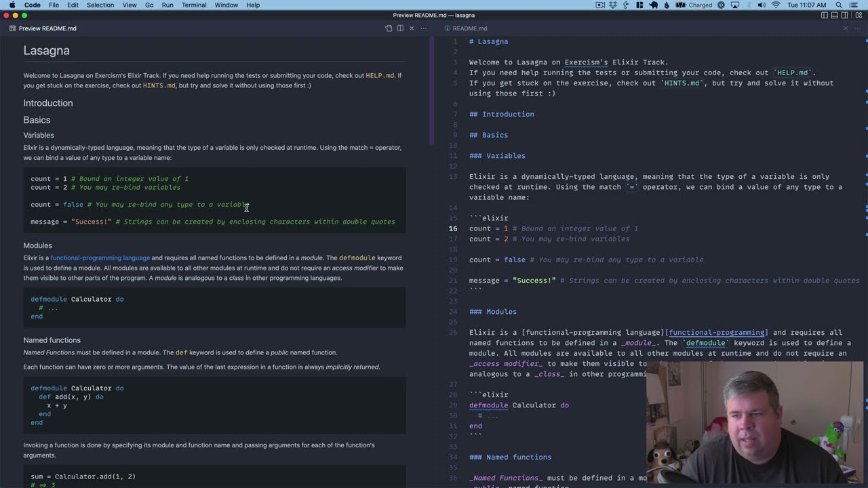Close the Preview README.md tab
This screenshot has width=868, height=488.
(x=412, y=28)
